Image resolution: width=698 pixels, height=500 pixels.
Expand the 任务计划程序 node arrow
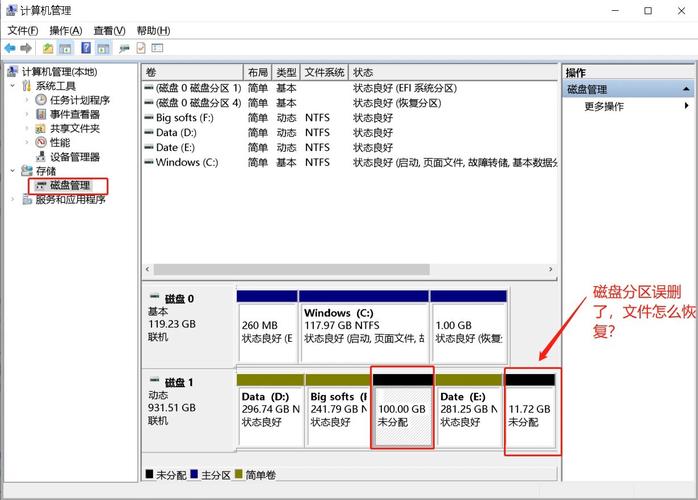pyautogui.click(x=27, y=100)
